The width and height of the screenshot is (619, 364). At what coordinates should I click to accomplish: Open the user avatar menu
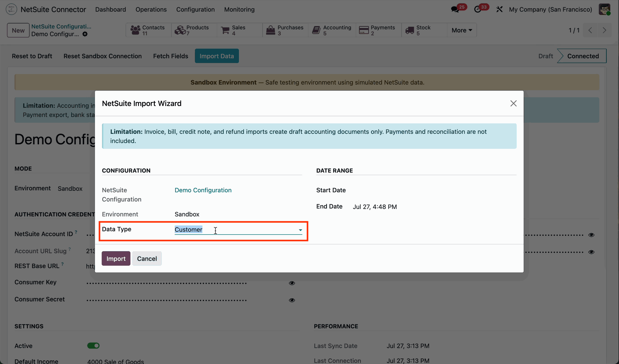604,9
